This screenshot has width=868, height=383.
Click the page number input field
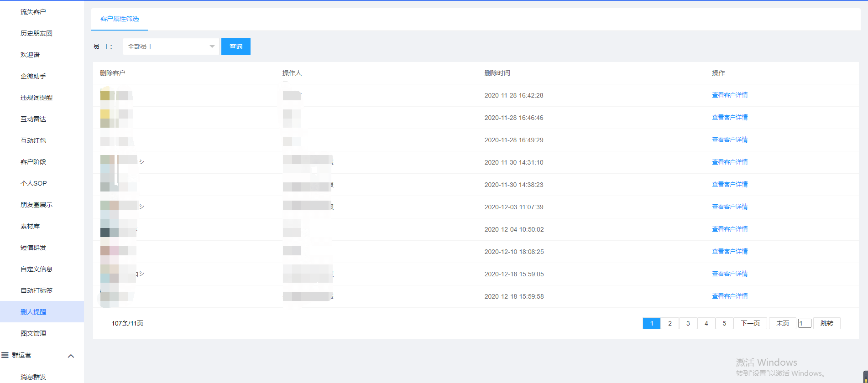[x=804, y=323]
